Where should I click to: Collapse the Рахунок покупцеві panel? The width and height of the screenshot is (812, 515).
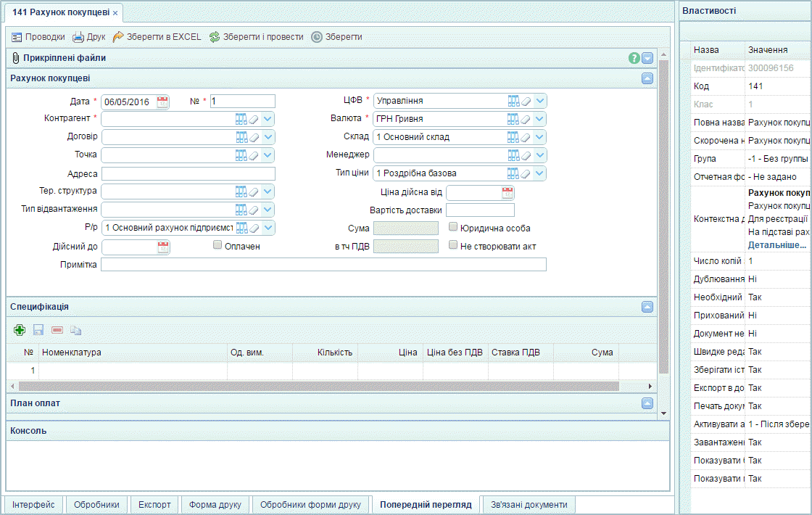[647, 78]
